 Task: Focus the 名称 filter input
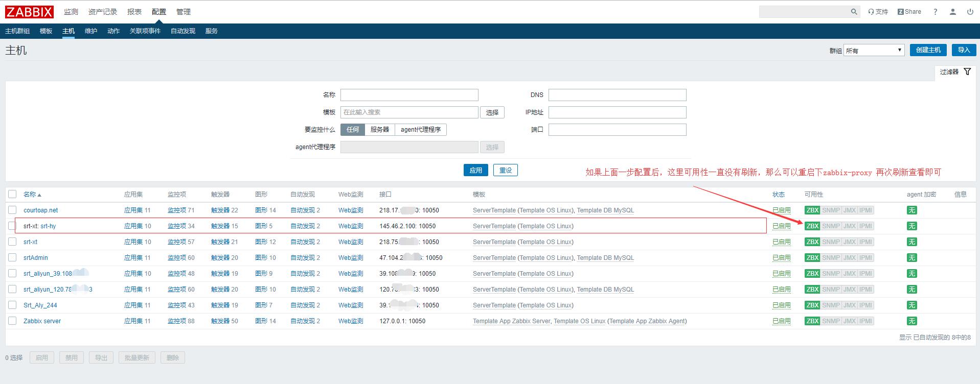[x=409, y=95]
